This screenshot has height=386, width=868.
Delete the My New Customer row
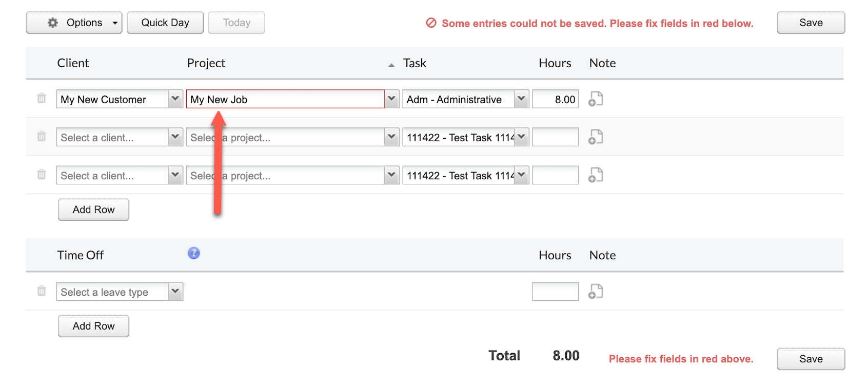(x=42, y=98)
